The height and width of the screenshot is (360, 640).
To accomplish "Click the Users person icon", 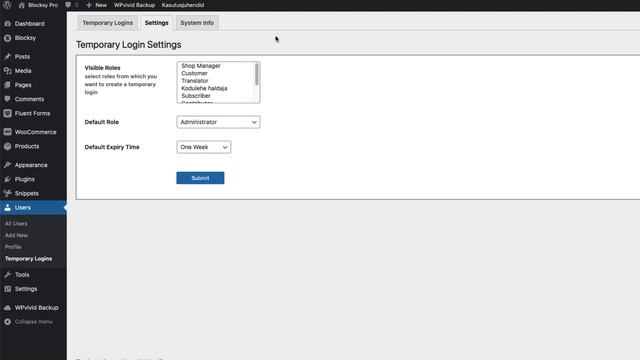I will coord(7,208).
